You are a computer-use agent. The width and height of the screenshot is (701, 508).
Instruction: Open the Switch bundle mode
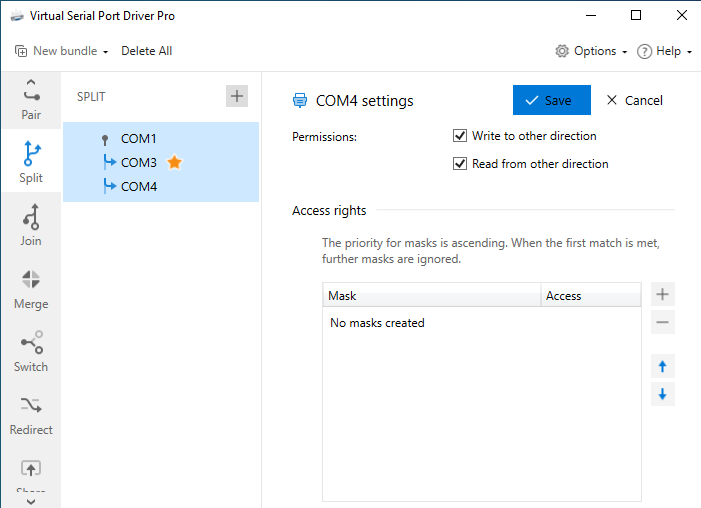pos(31,351)
